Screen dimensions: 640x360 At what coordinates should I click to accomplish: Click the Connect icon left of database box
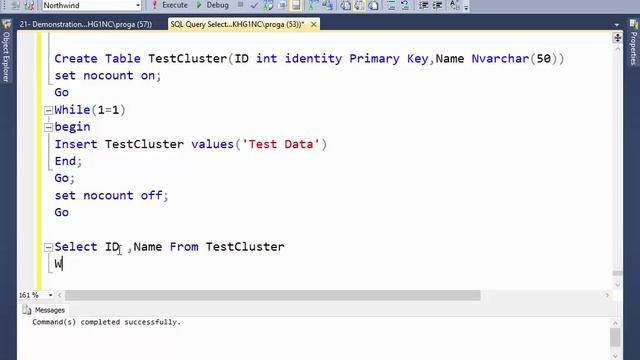coord(15,5)
